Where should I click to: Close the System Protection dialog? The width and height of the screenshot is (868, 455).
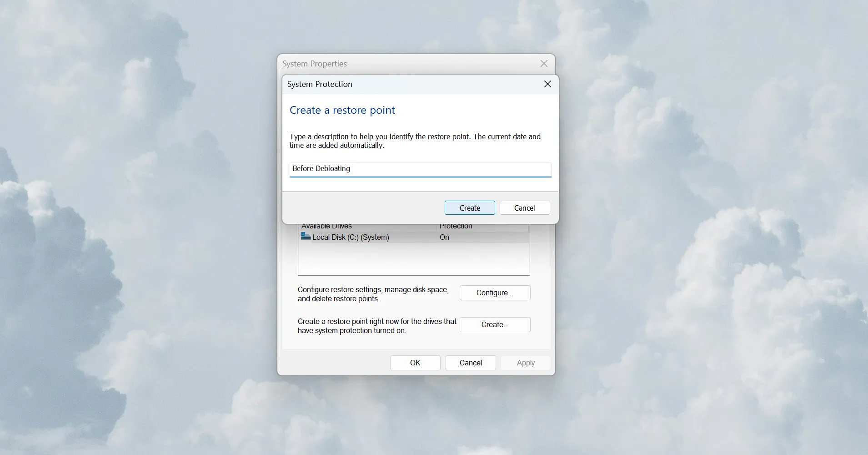pyautogui.click(x=547, y=84)
